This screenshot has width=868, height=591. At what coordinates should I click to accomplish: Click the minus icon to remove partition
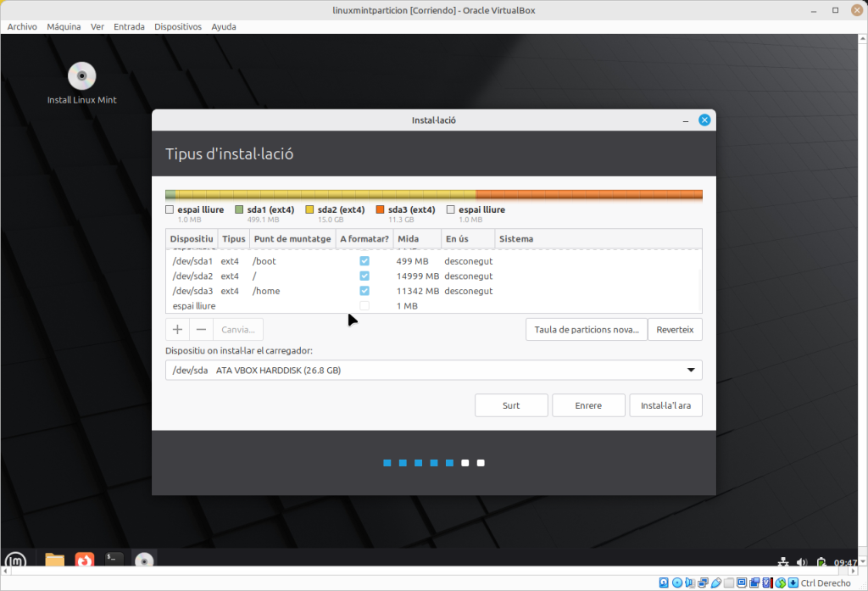coord(201,330)
